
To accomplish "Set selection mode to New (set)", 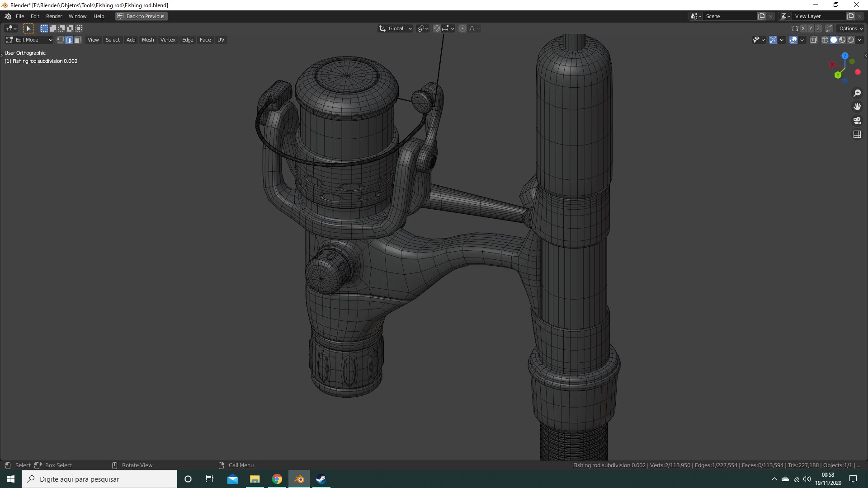I will pos(44,28).
